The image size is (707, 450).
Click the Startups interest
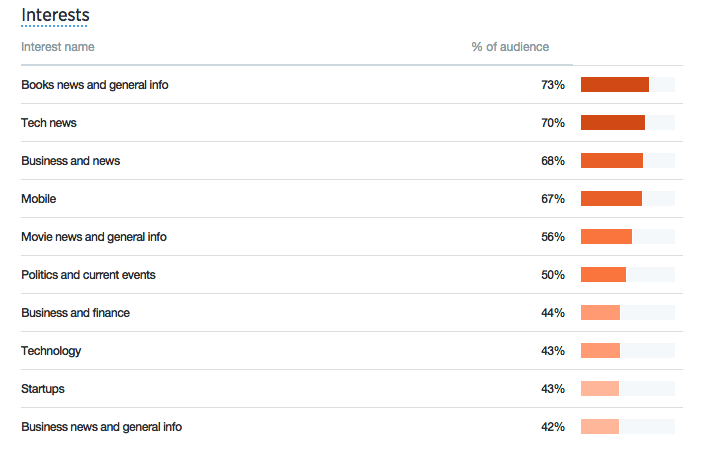43,389
